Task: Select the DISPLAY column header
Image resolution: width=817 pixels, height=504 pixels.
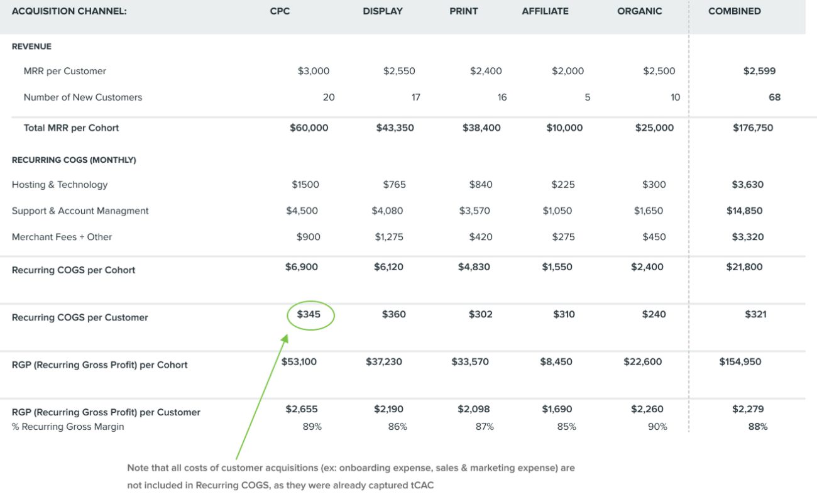Action: point(383,11)
